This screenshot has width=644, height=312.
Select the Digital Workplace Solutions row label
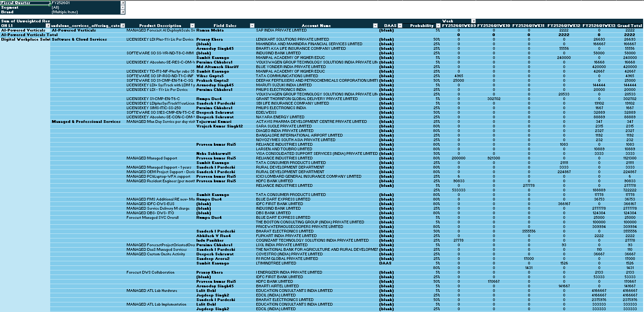tap(25, 39)
